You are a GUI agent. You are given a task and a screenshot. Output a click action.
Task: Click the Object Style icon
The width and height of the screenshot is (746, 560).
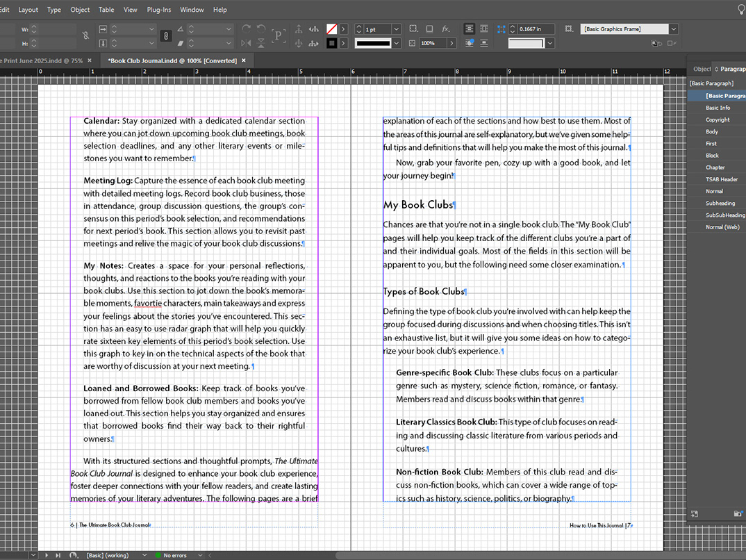pos(569,29)
